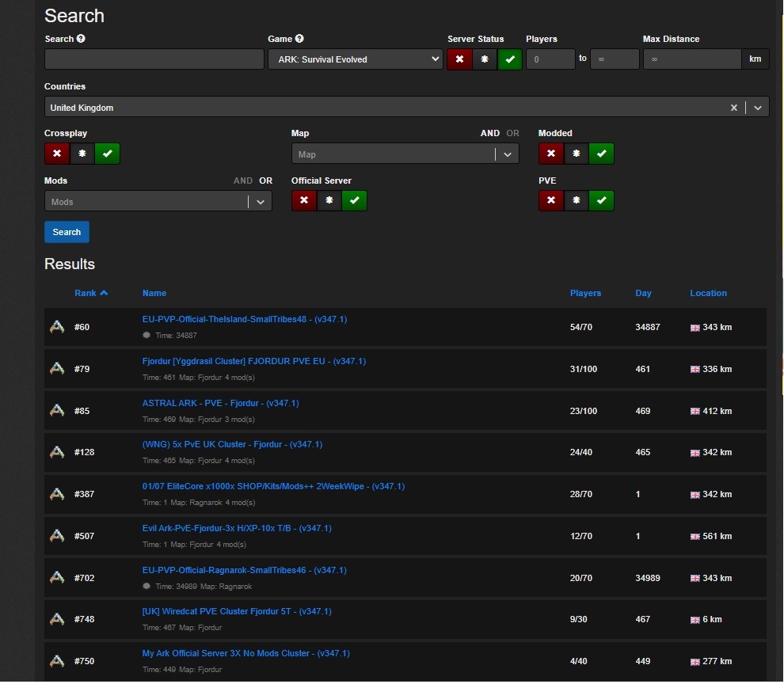Set Modded filter to excluded (red X)

[551, 154]
